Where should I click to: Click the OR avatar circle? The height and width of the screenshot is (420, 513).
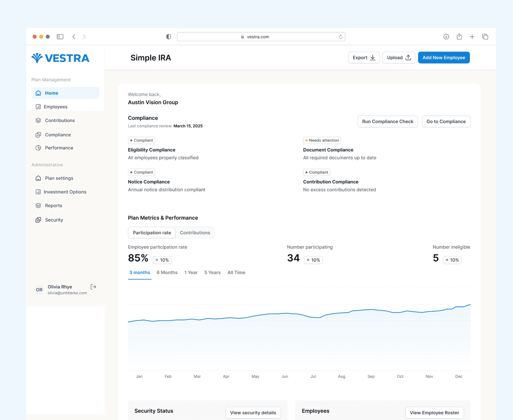click(x=39, y=290)
